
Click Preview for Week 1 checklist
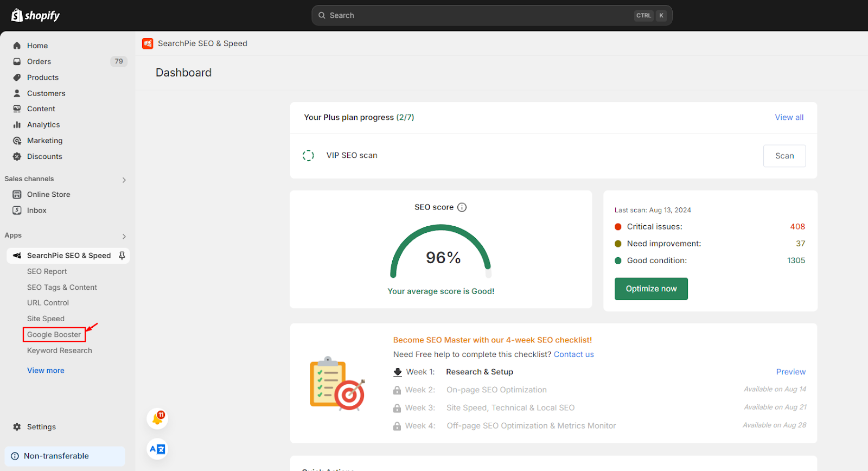(791, 372)
